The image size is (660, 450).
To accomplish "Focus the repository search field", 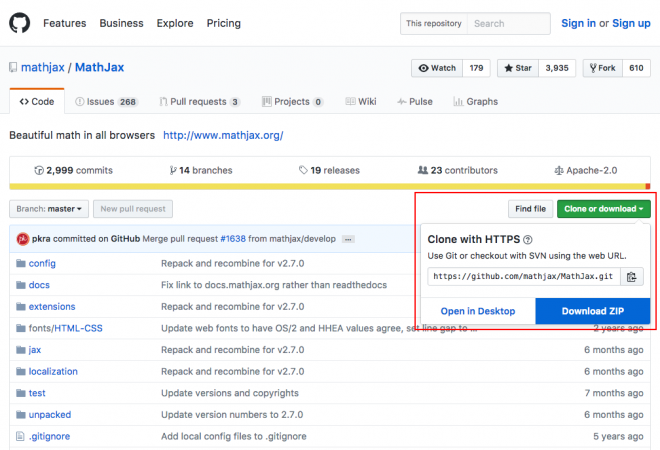I will pyautogui.click(x=508, y=23).
